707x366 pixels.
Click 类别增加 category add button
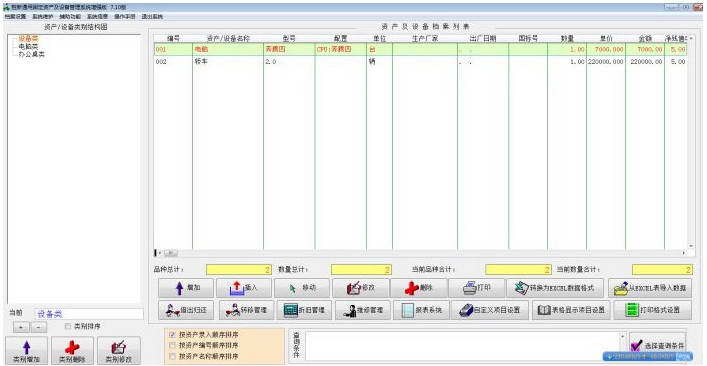27,351
